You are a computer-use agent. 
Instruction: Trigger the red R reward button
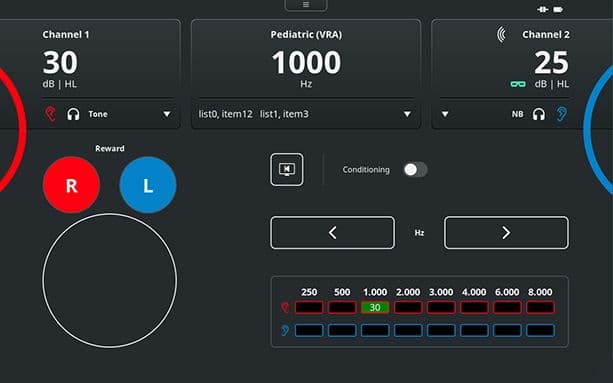tap(71, 185)
